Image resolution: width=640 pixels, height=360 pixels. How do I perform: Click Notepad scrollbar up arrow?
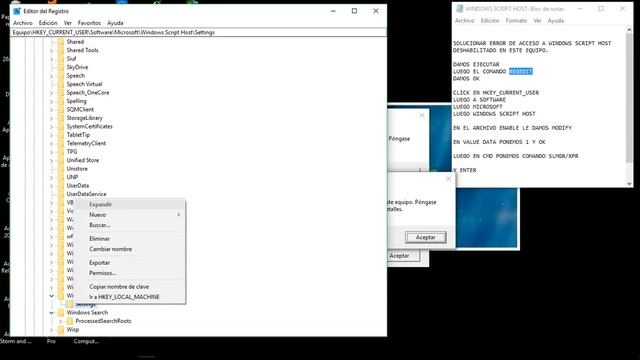(629, 30)
